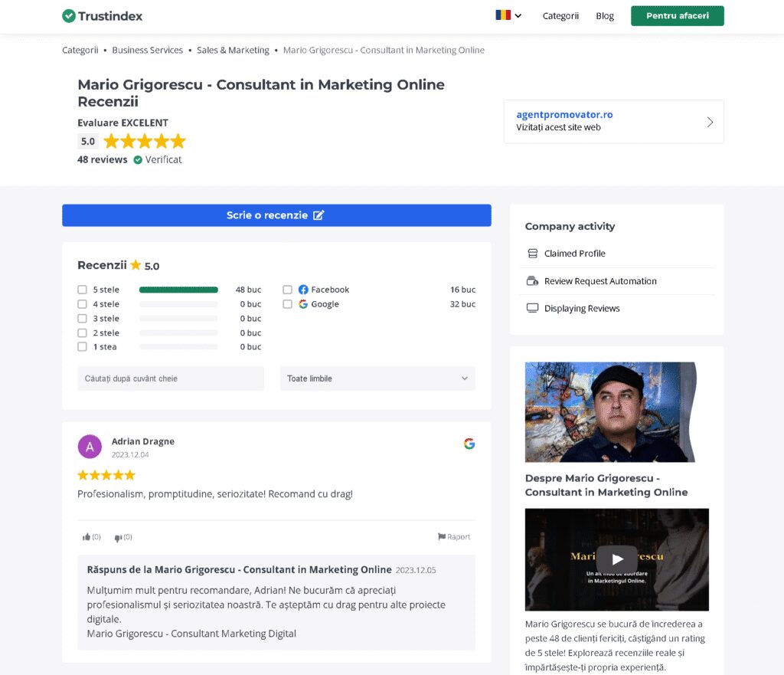This screenshot has width=784, height=675.
Task: Click the green Verificat checkmark badge
Action: (x=138, y=159)
